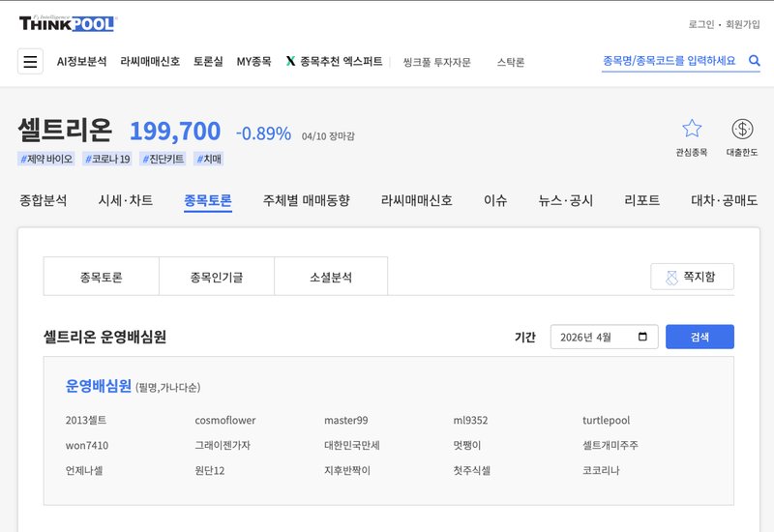Switch to 리포트 tab

click(641, 200)
